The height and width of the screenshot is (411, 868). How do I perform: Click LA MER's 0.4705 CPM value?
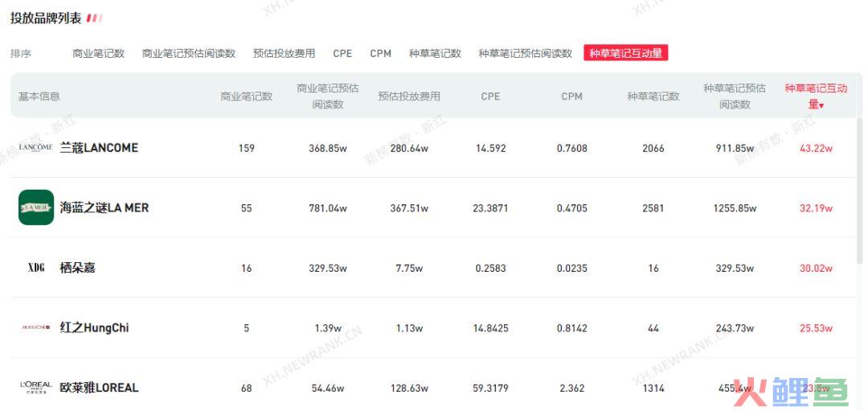point(572,208)
